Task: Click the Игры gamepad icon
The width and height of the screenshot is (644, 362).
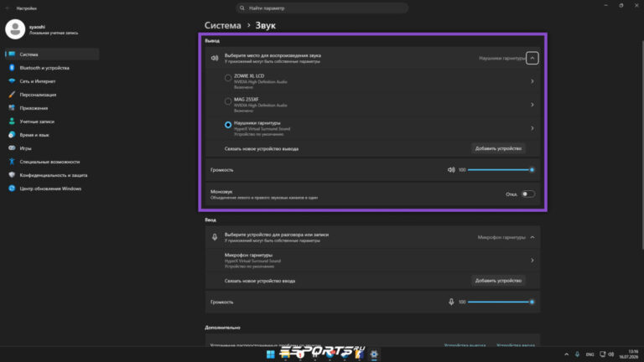Action: point(12,148)
